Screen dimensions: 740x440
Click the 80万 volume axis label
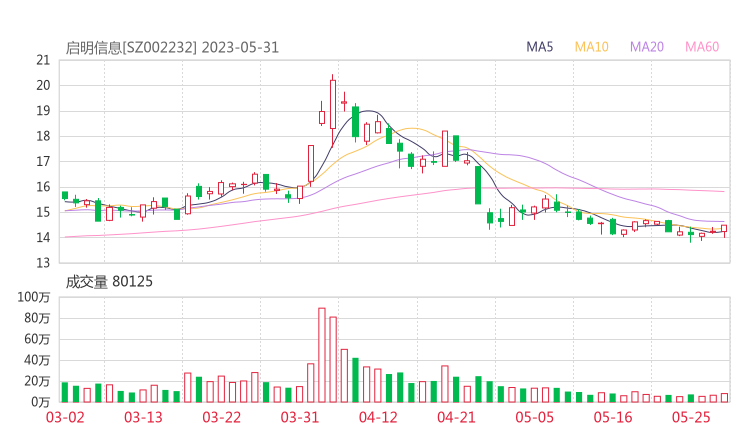pos(37,318)
